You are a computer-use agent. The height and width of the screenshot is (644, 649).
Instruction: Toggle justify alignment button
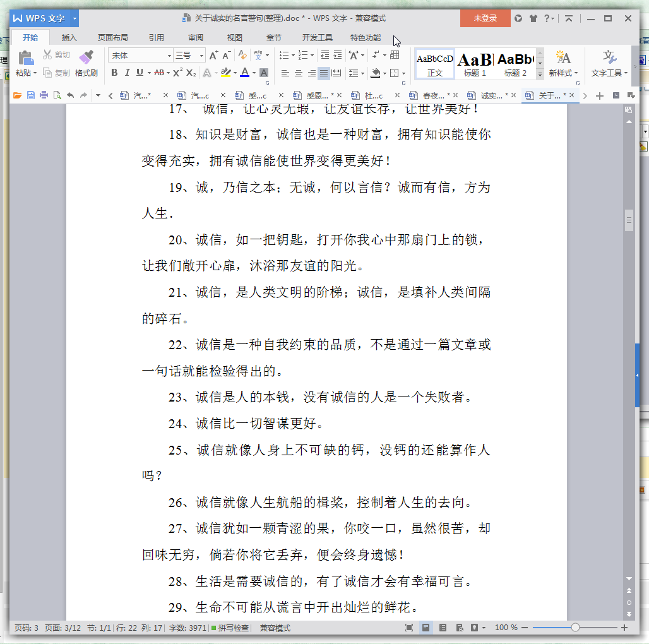pyautogui.click(x=324, y=73)
